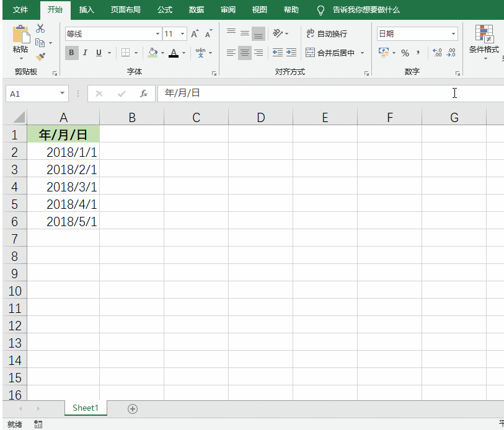Viewport: 504px width, 430px height.
Task: Open underline style dropdown arrow
Action: pyautogui.click(x=109, y=53)
